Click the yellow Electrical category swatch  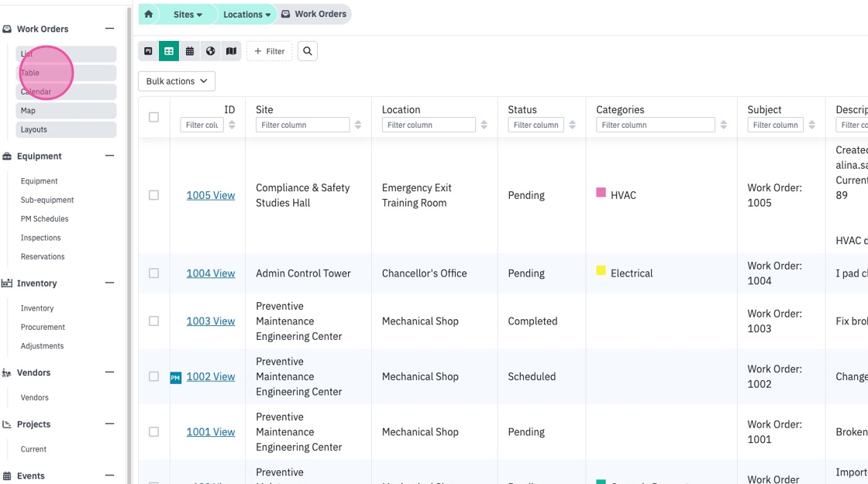click(601, 270)
